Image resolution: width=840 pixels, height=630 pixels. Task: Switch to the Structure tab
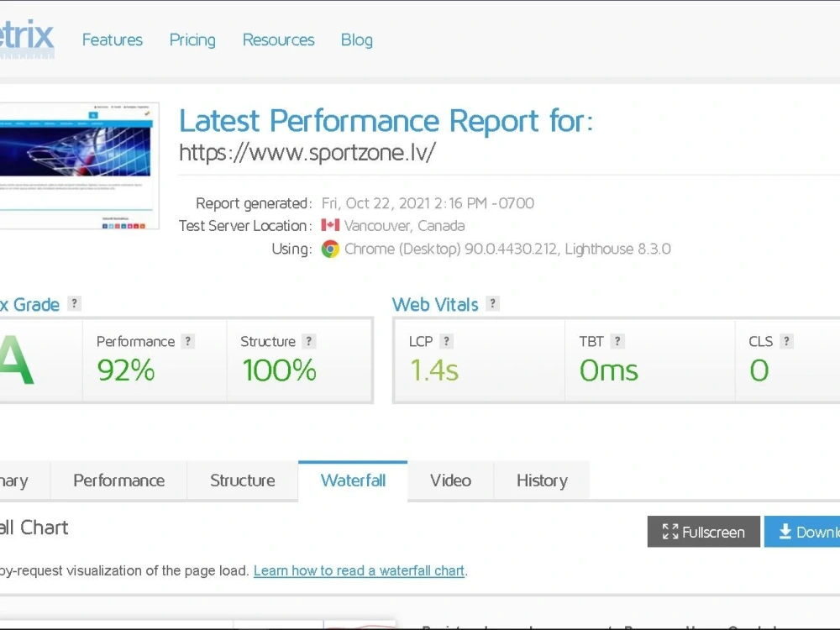[243, 480]
